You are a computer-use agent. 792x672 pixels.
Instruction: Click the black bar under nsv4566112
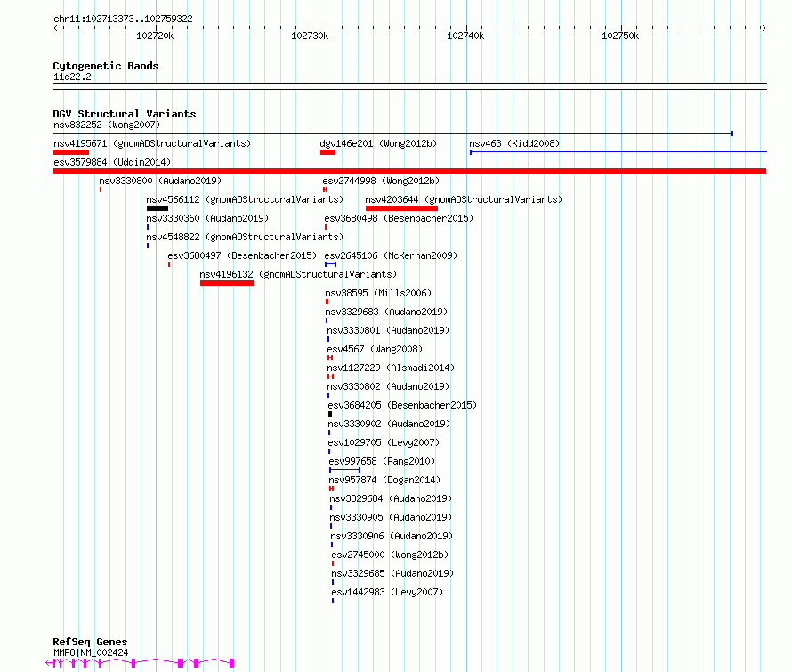click(158, 208)
